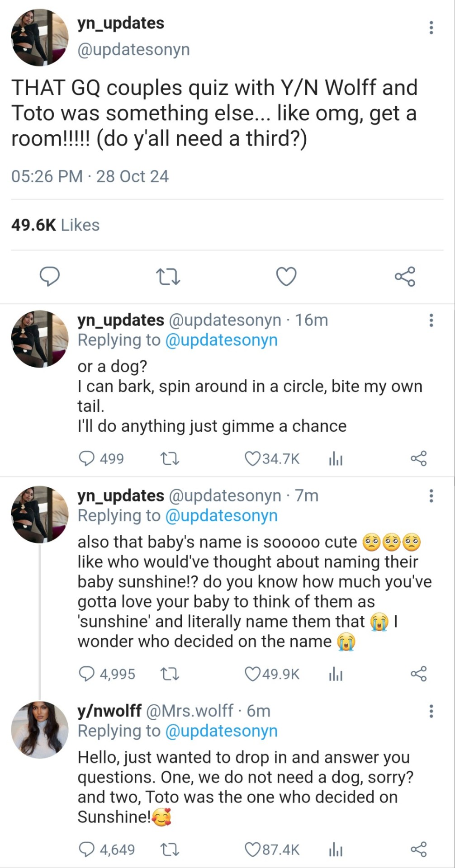Retweet the 'or a dog?' reply
The height and width of the screenshot is (868, 455).
[170, 459]
